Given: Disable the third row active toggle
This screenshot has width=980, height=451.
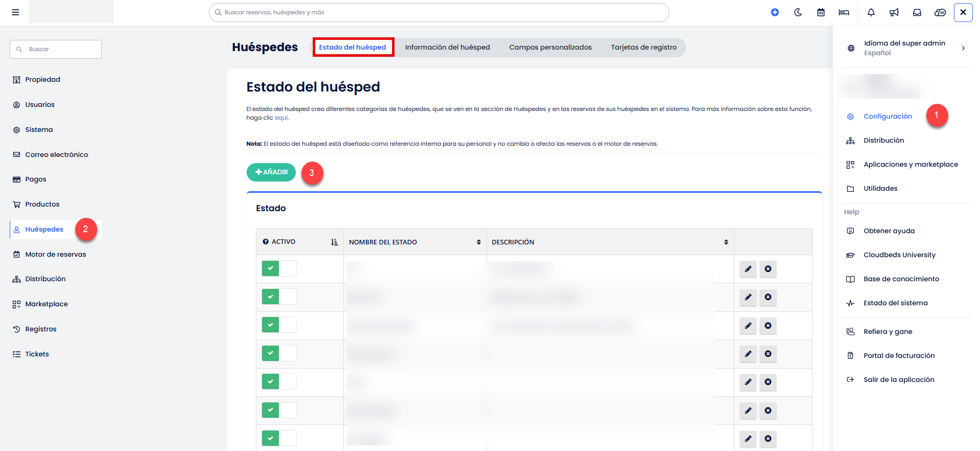Looking at the screenshot, I should [279, 325].
